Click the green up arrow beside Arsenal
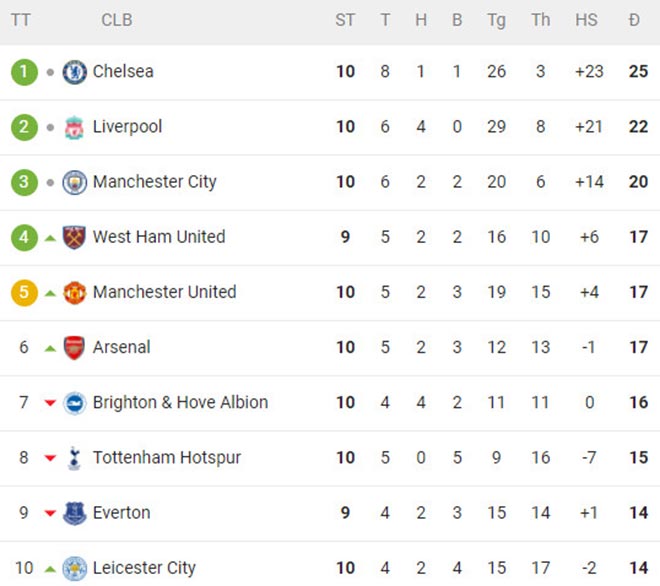Viewport: 660px width, 586px height. click(x=50, y=348)
